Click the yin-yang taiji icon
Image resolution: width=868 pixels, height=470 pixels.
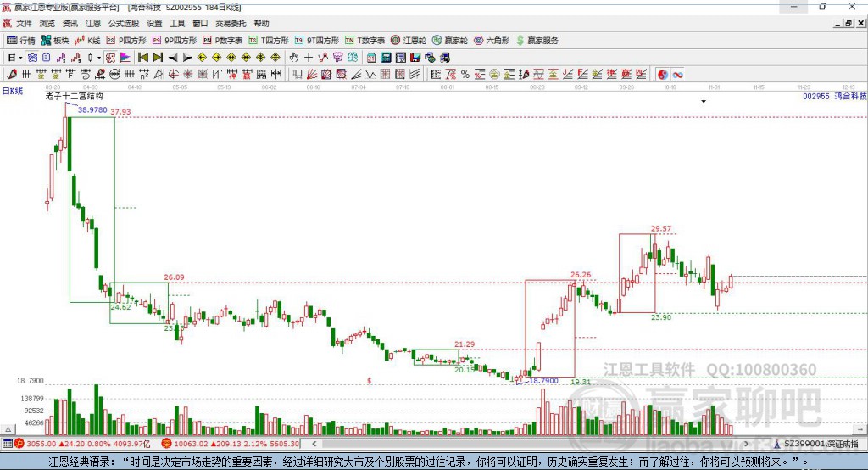click(663, 75)
